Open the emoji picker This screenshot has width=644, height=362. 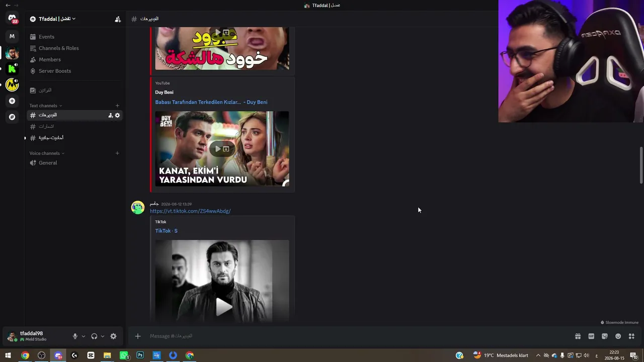618,336
